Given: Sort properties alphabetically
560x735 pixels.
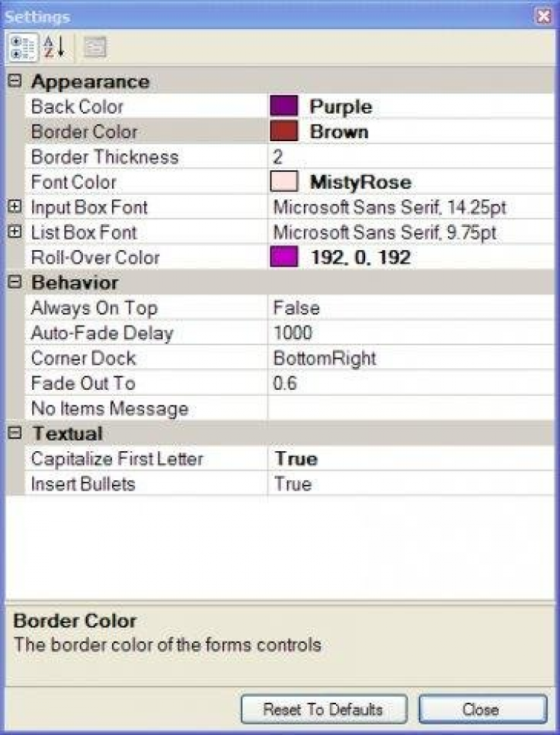Looking at the screenshot, I should click(x=54, y=47).
